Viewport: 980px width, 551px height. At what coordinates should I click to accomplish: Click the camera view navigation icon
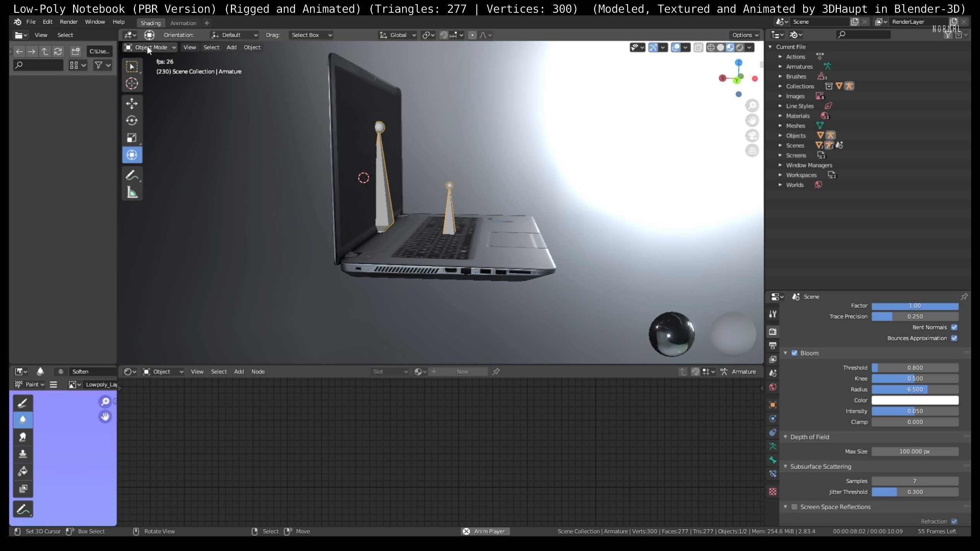click(752, 136)
